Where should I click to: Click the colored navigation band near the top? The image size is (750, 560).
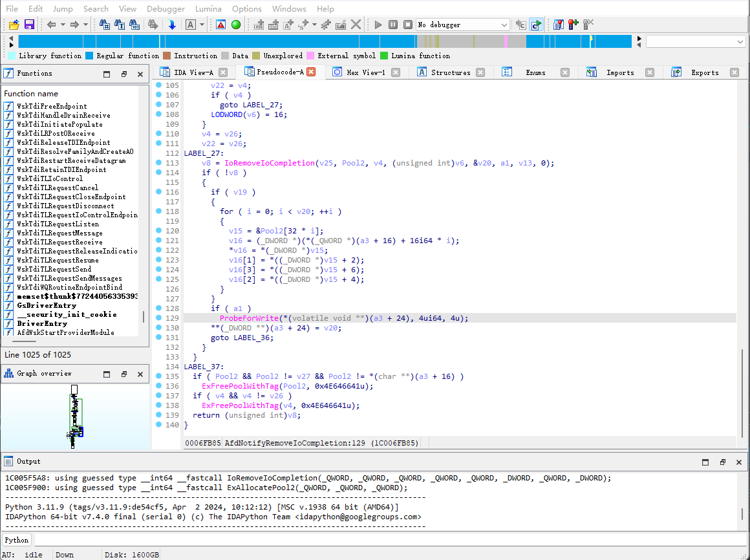[323, 40]
